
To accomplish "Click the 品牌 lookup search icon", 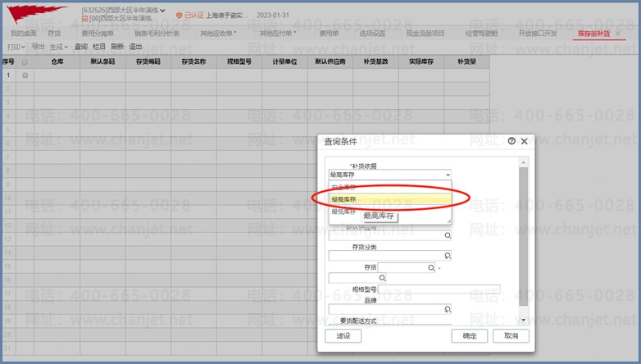I will click(x=448, y=309).
